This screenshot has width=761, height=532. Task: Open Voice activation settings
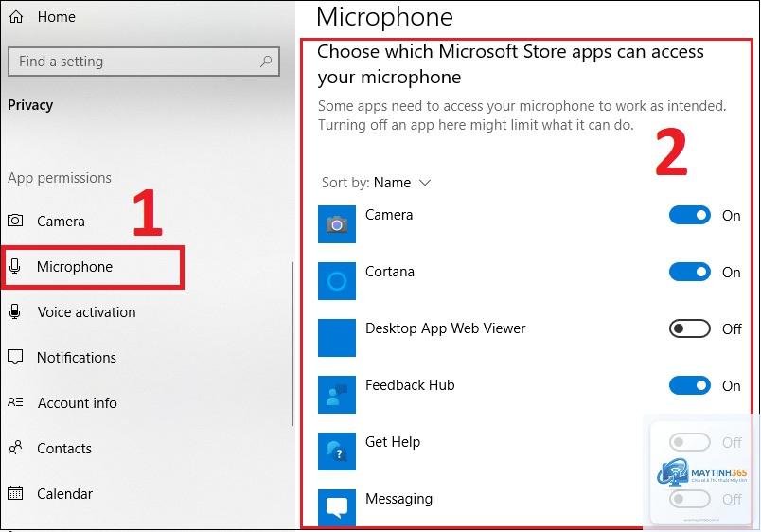86,312
